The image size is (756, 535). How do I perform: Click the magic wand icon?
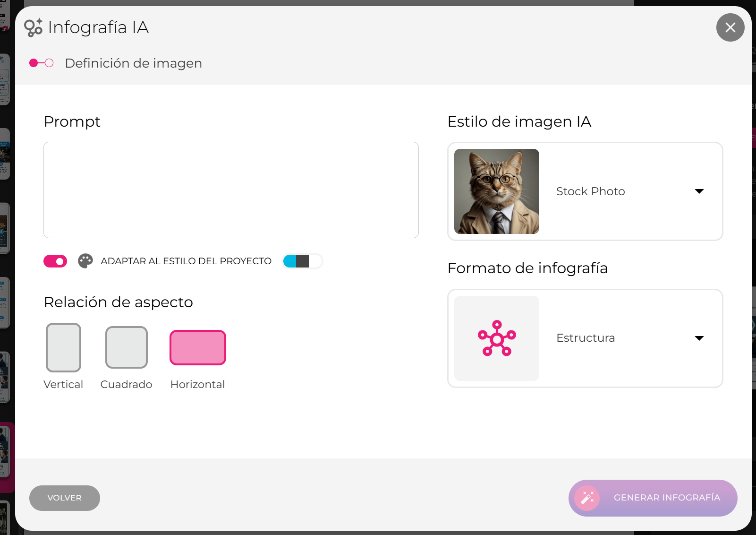587,498
